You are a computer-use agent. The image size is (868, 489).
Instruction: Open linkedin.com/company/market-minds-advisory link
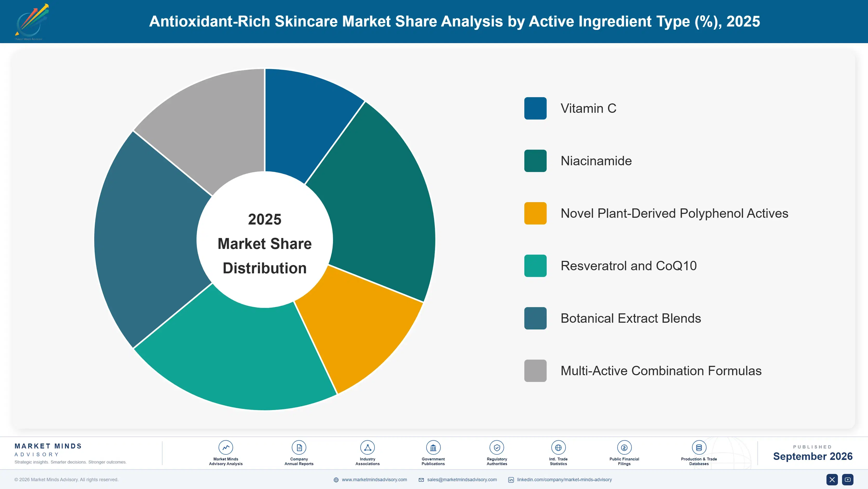pyautogui.click(x=564, y=480)
